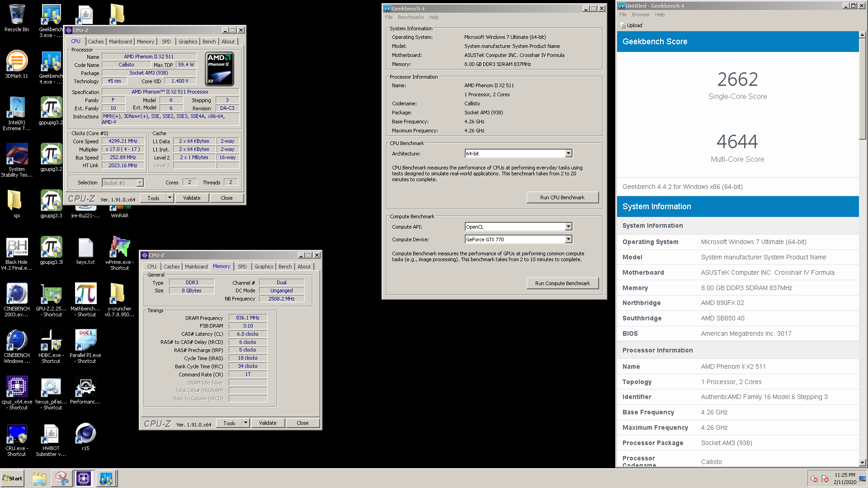Launch wPrime.exe shortcut icon
This screenshot has height=488, width=868.
click(120, 253)
